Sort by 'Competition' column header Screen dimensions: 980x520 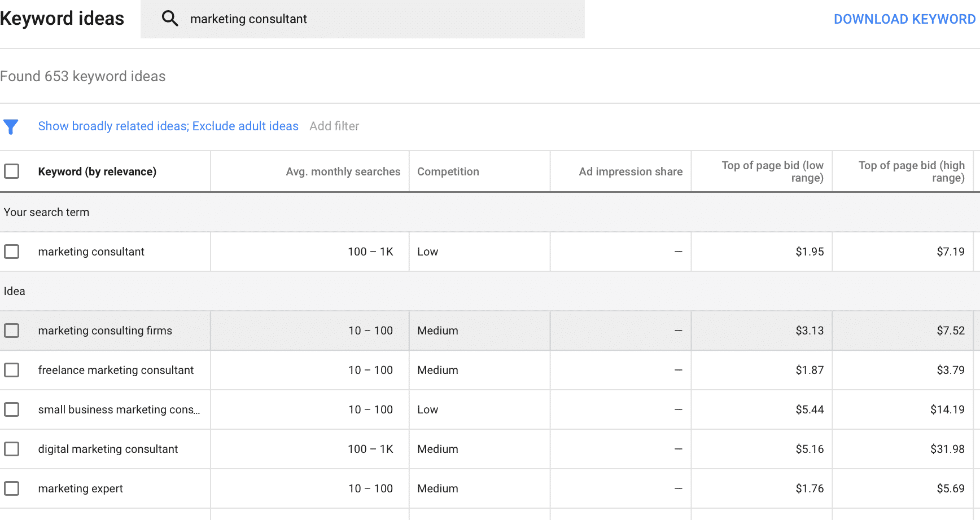click(448, 171)
